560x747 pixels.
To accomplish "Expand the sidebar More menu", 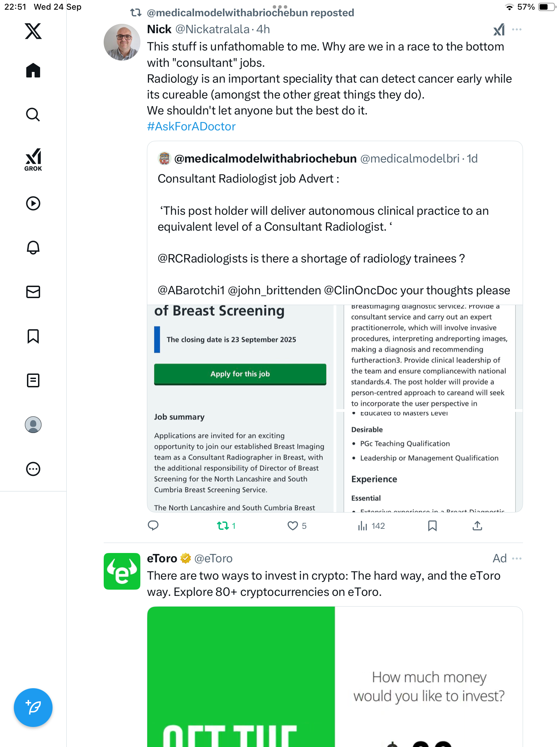I will tap(33, 469).
